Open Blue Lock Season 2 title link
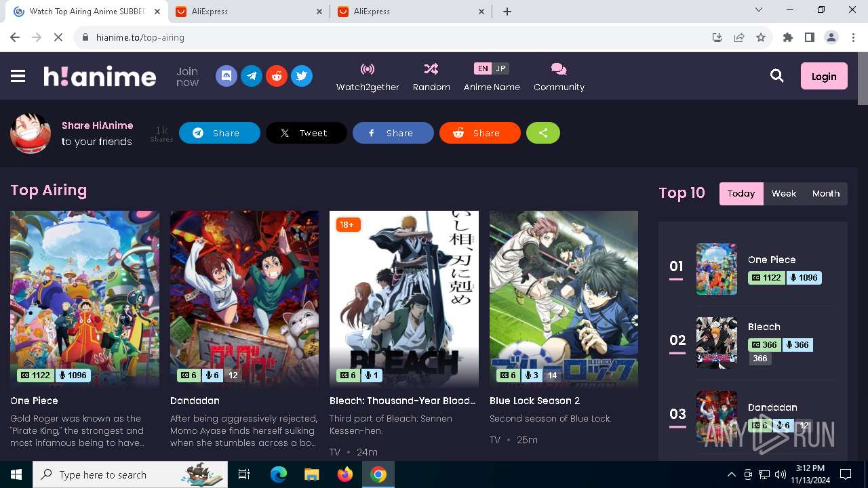The width and height of the screenshot is (868, 488). point(534,401)
